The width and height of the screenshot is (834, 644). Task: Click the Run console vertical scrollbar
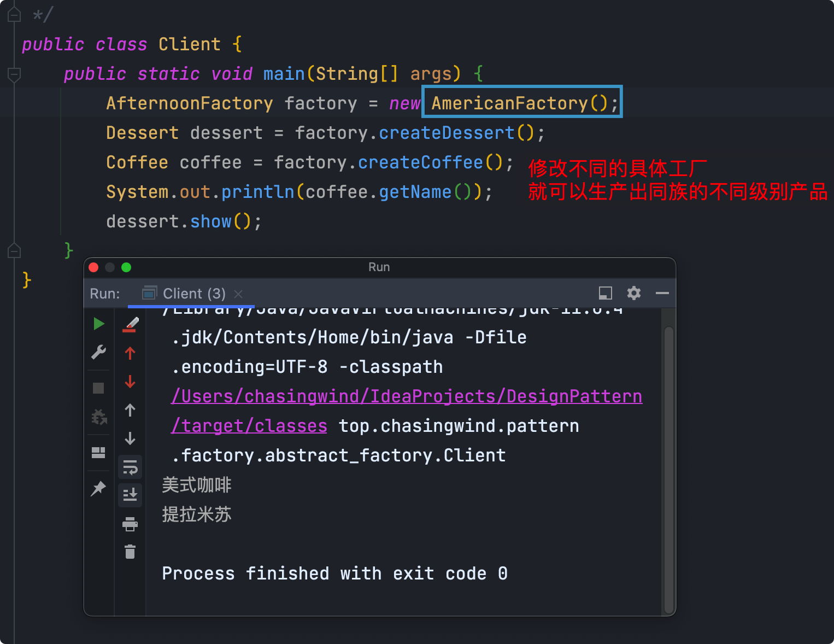point(668,470)
